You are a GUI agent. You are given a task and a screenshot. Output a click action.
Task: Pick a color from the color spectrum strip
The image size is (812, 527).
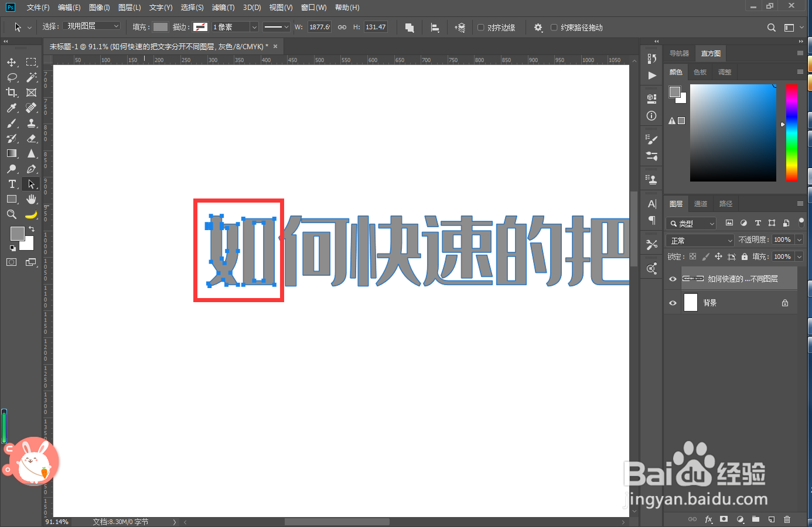tap(792, 132)
